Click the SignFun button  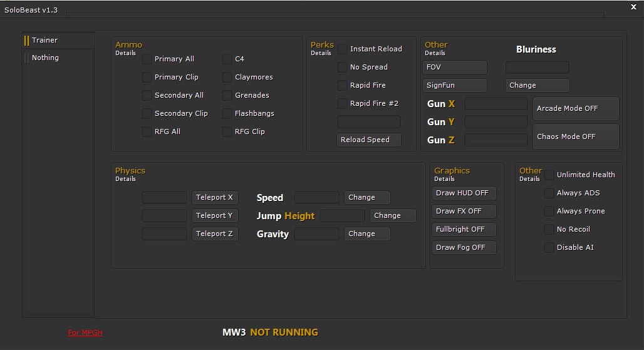[455, 85]
